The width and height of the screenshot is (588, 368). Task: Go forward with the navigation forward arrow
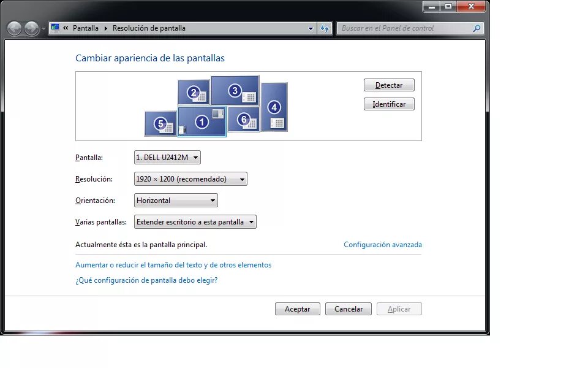(31, 28)
